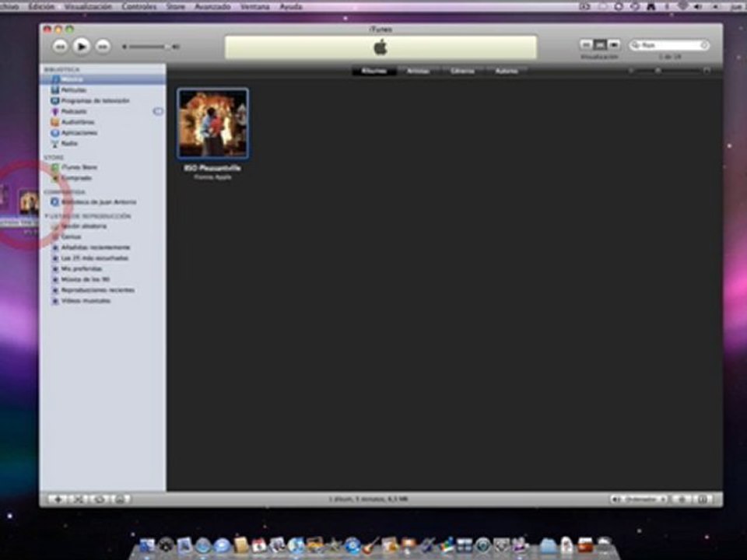Open the Ayuda menu

(290, 7)
